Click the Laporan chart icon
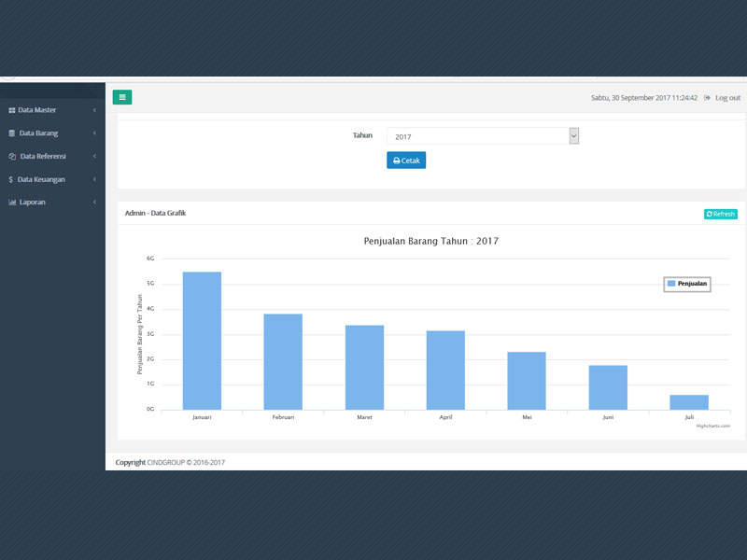This screenshot has width=747, height=560. tap(12, 203)
